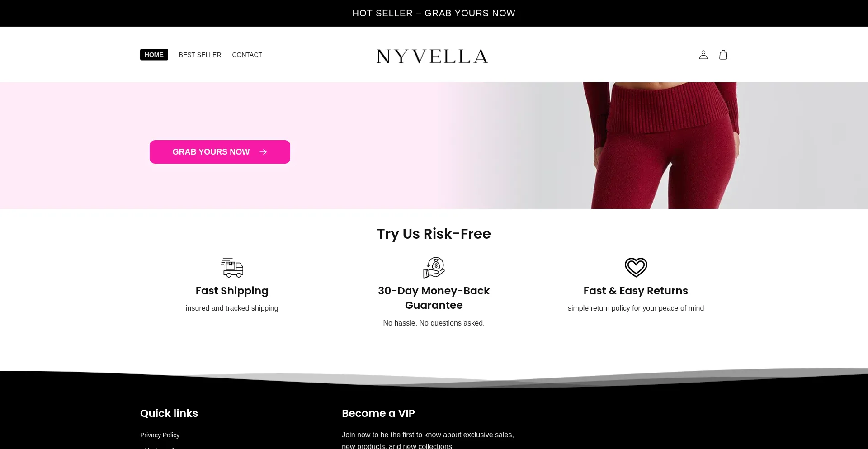The height and width of the screenshot is (449, 868).
Task: Click the red leggings hero image
Action: pos(661,146)
